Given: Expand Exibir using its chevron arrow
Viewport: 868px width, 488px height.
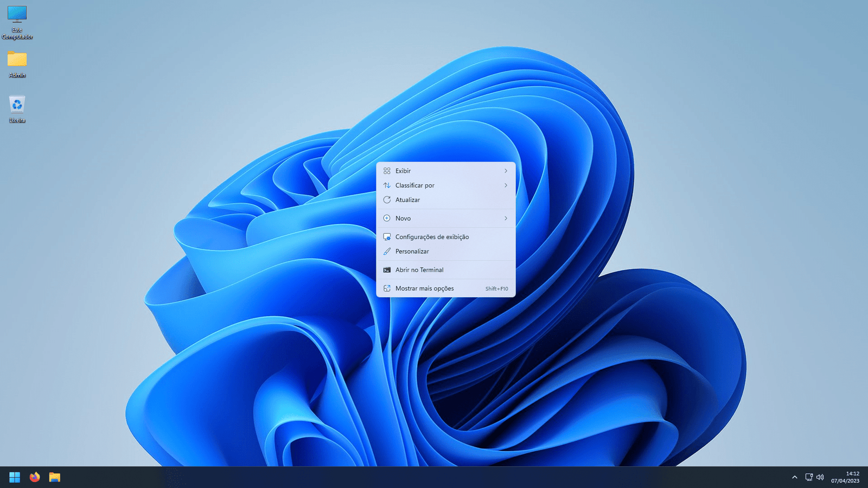Looking at the screenshot, I should point(506,171).
